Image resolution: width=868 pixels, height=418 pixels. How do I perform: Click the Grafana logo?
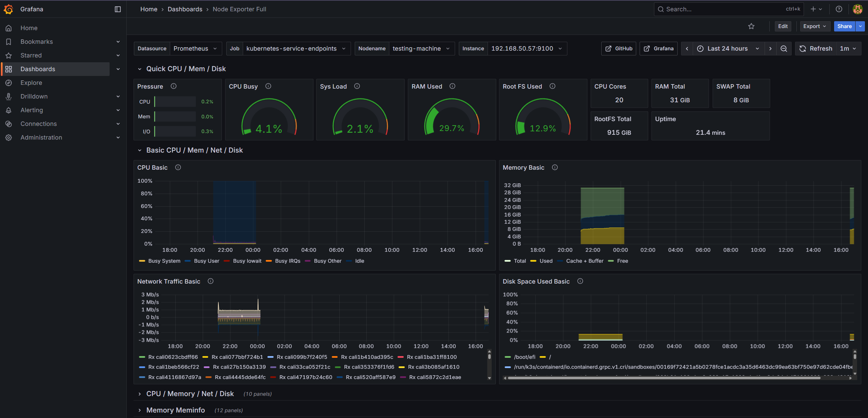(x=9, y=9)
